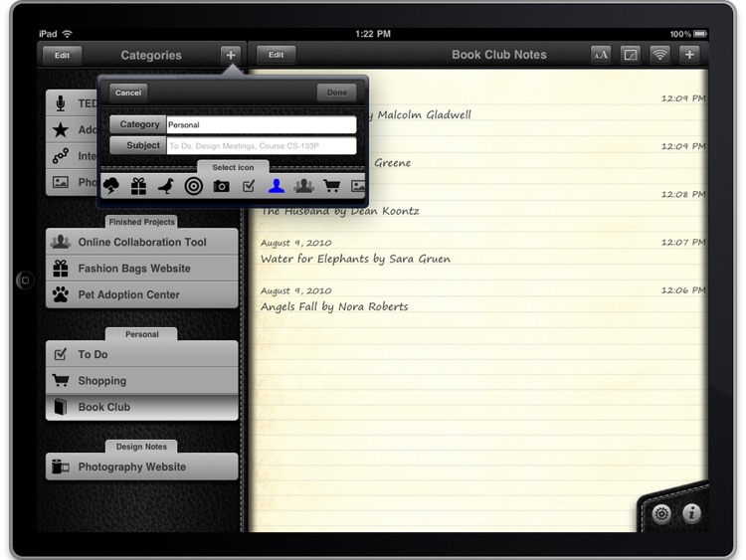Choose the group of people icon in icon strip
This screenshot has height=560, width=746.
coord(304,186)
